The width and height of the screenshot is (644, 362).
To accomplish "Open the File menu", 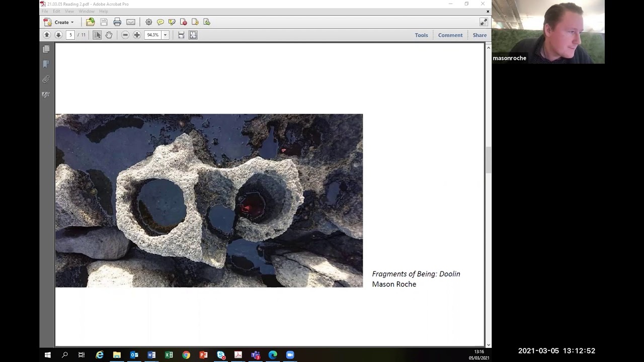I will 45,11.
